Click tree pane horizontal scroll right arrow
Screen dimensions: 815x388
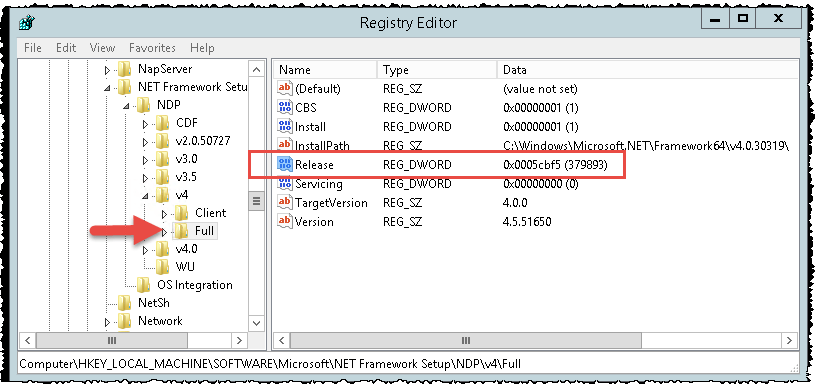pos(239,341)
